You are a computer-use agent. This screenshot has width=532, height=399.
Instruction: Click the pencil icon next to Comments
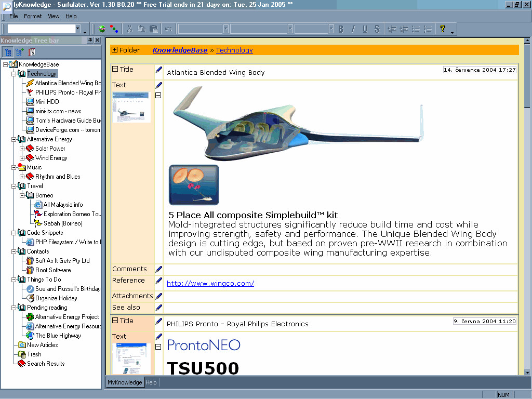158,270
